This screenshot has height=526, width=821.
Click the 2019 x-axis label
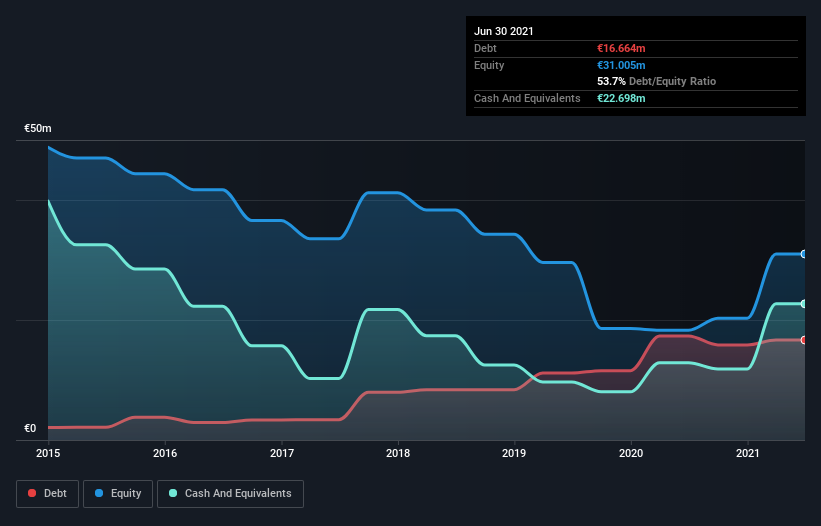pos(514,453)
